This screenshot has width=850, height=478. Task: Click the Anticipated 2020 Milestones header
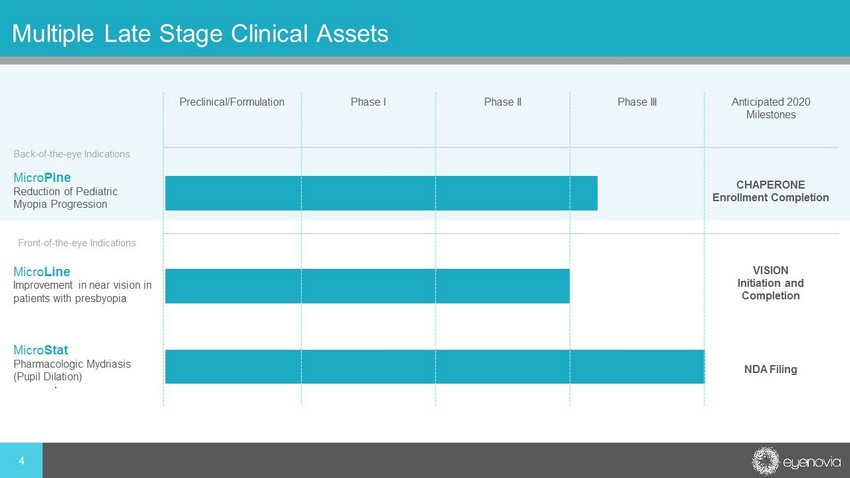pos(770,108)
